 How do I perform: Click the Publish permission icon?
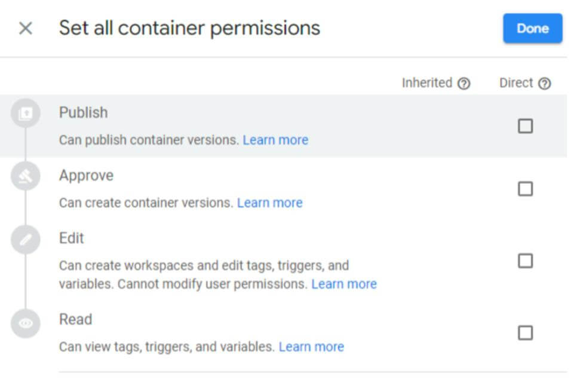click(26, 114)
